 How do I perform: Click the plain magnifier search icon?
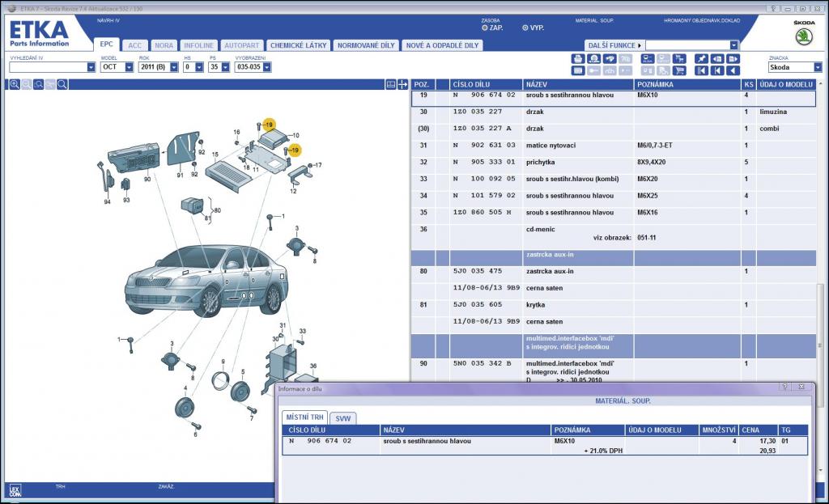click(62, 84)
